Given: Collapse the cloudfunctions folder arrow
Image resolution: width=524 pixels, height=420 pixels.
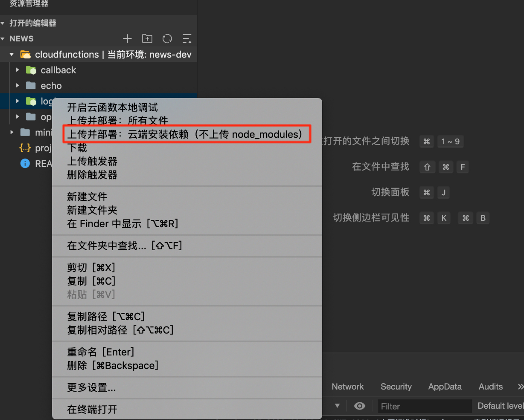Looking at the screenshot, I should coord(12,54).
